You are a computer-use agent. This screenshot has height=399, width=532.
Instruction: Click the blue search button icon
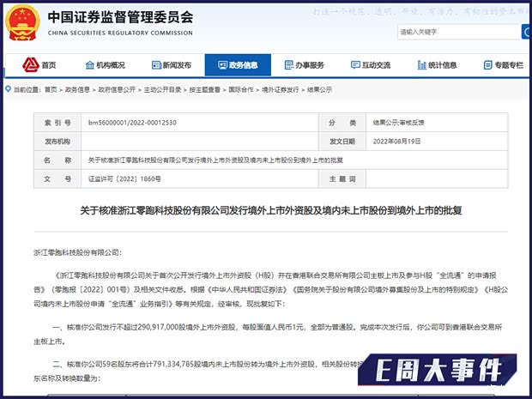[527, 33]
